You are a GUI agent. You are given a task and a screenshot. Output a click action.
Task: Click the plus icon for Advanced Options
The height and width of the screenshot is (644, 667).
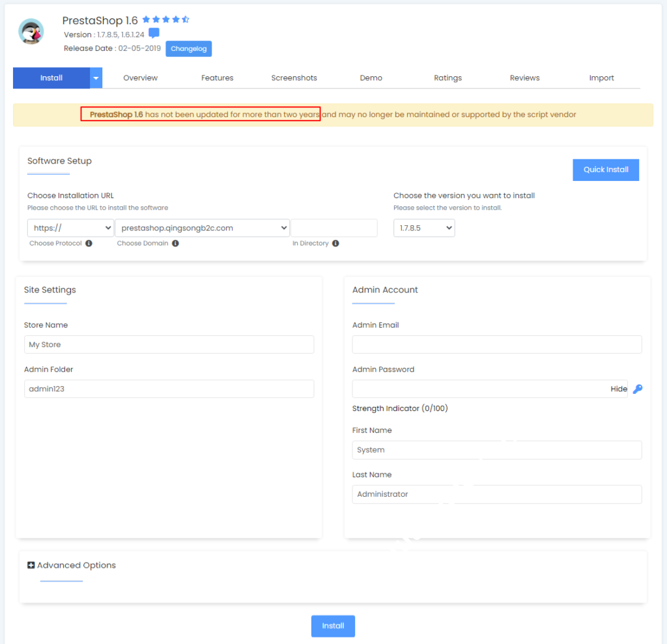pos(31,565)
